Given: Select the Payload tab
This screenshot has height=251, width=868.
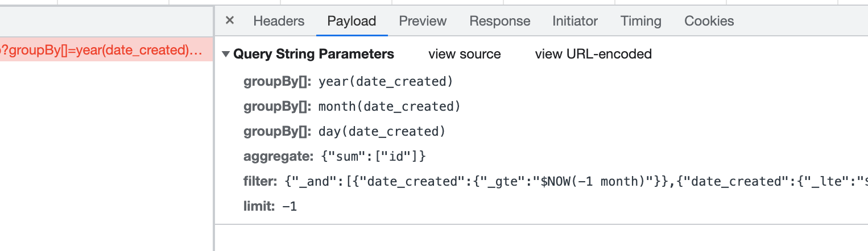Looking at the screenshot, I should tap(352, 21).
